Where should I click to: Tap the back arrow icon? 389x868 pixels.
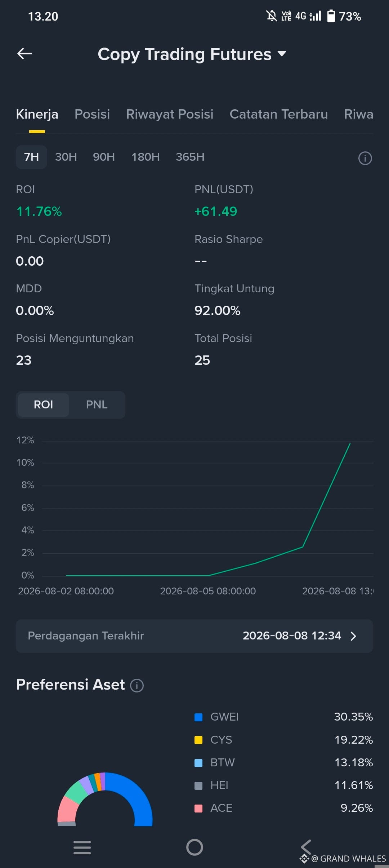click(x=24, y=54)
